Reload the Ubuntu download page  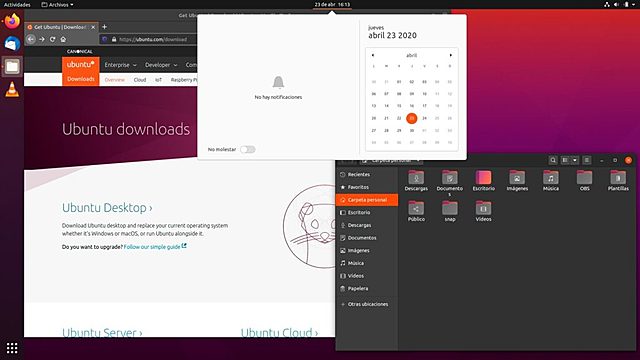coord(52,39)
